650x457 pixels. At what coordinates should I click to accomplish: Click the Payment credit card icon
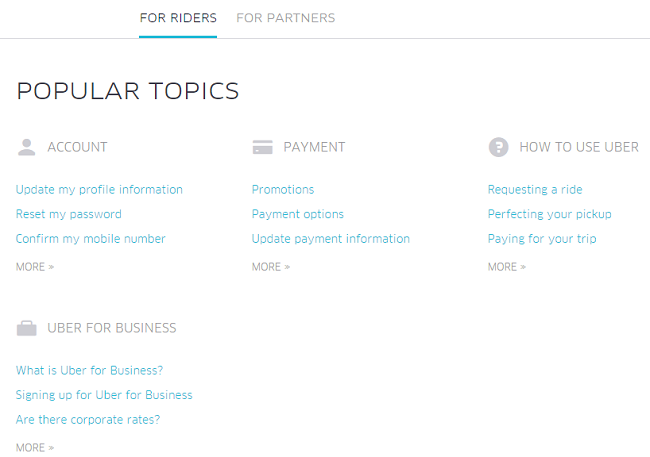[x=262, y=147]
